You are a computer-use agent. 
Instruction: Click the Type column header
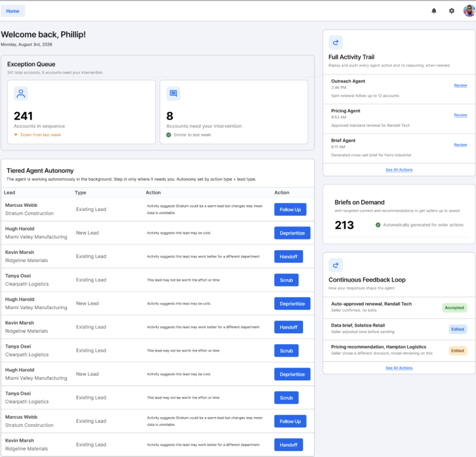pyautogui.click(x=81, y=193)
